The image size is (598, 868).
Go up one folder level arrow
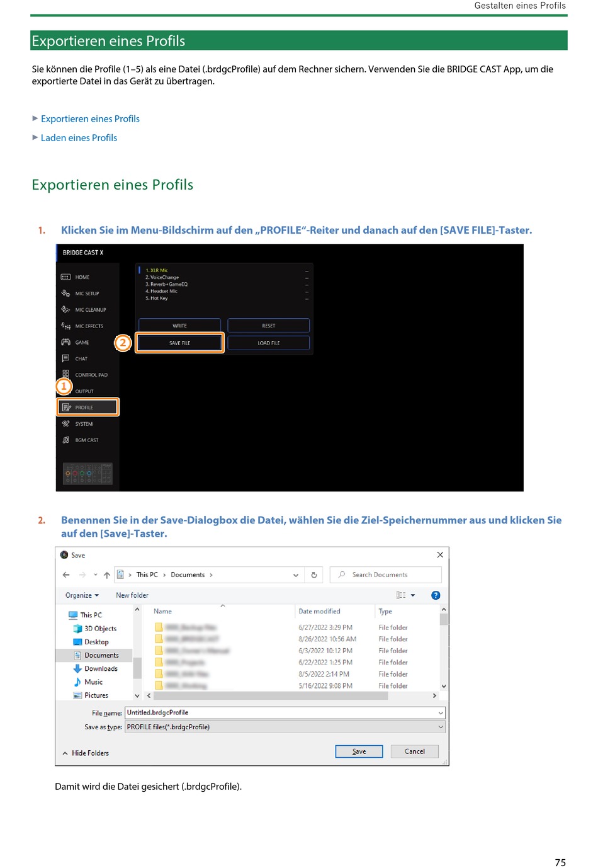pyautogui.click(x=107, y=574)
